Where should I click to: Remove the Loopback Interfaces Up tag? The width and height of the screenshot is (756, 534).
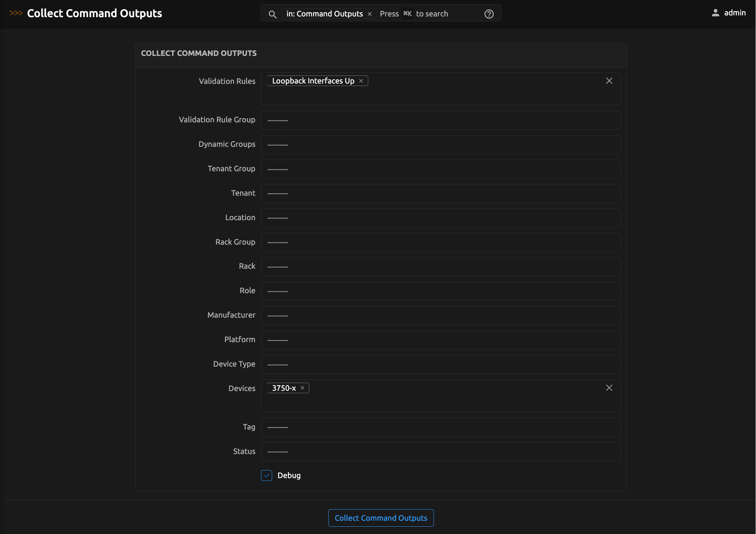point(361,81)
